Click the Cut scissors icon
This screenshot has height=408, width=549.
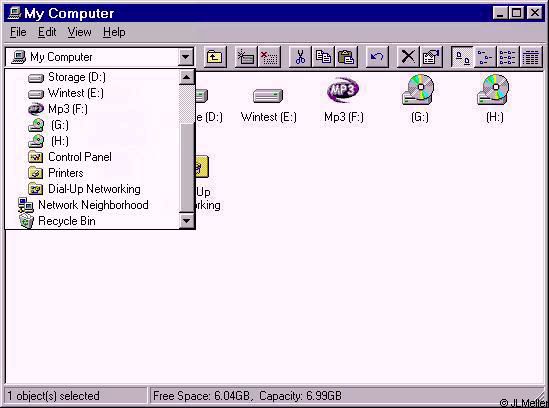pyautogui.click(x=300, y=57)
